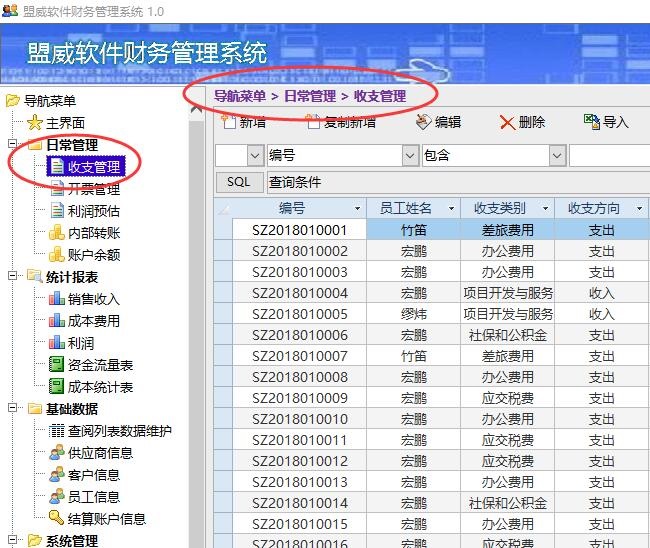Open the 员工姓名 column filter arrow
The image size is (650, 548).
coord(451,209)
